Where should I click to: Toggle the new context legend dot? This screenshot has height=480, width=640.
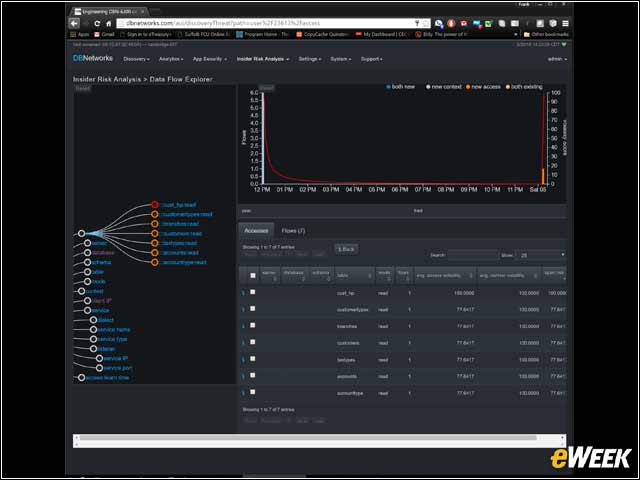428,87
